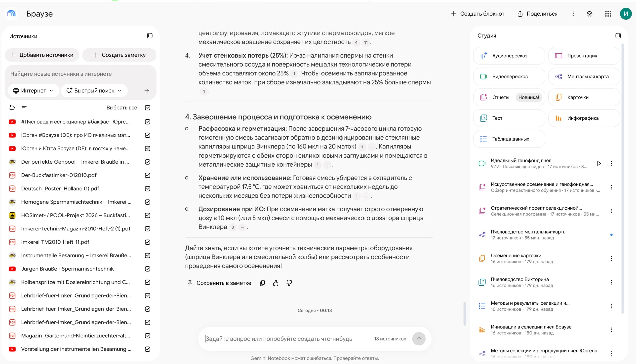Click the sort sources icon
Screen dimensions: 636x364
[x=24, y=108]
